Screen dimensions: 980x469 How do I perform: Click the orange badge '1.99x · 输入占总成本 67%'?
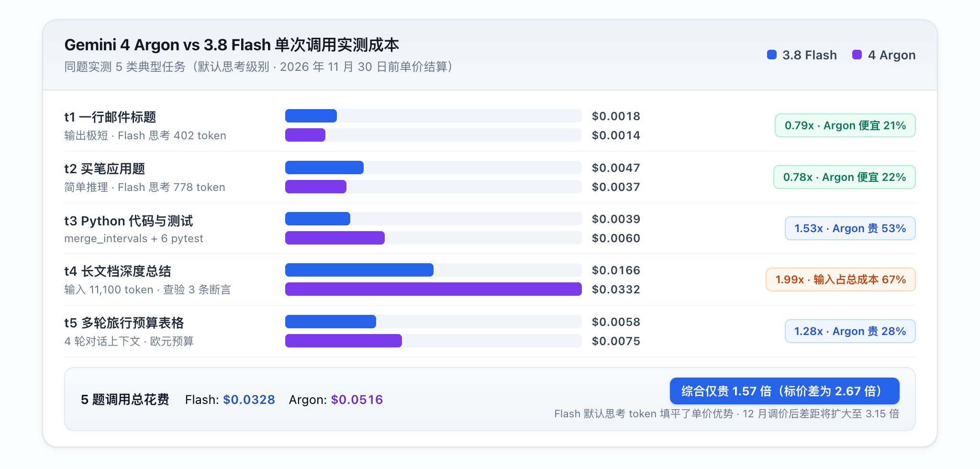(841, 279)
